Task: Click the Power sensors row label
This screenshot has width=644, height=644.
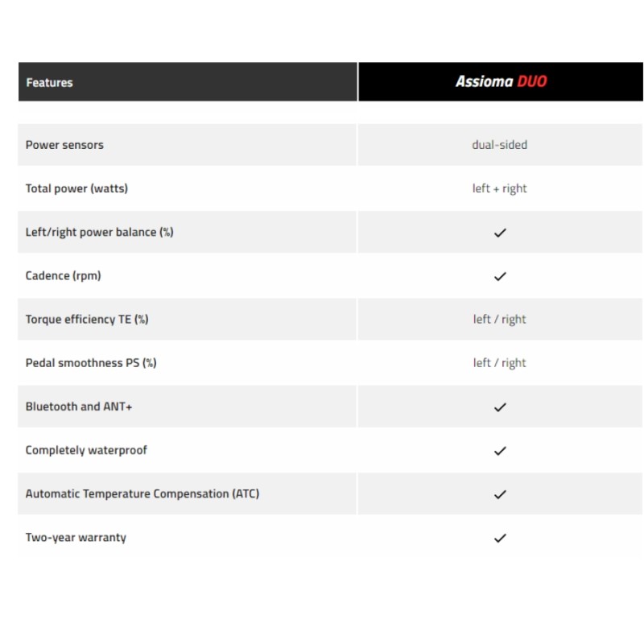Action: coord(64,145)
